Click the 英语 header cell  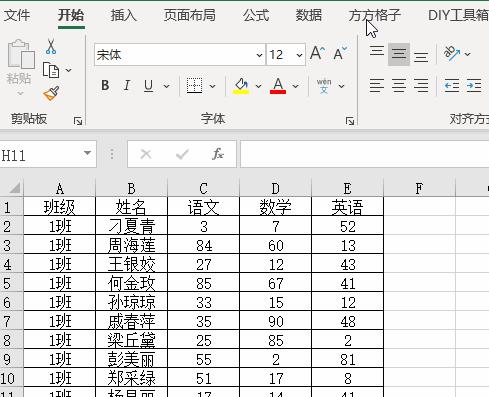[x=347, y=207]
